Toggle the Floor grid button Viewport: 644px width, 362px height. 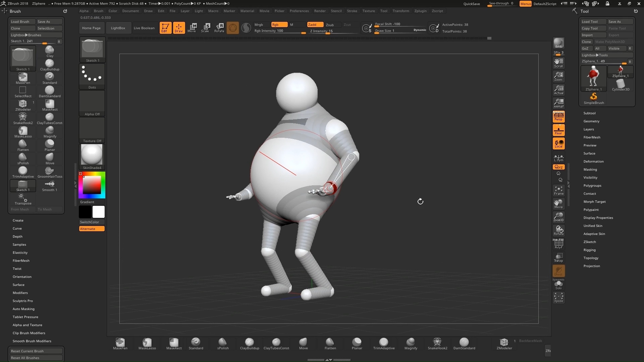(558, 130)
